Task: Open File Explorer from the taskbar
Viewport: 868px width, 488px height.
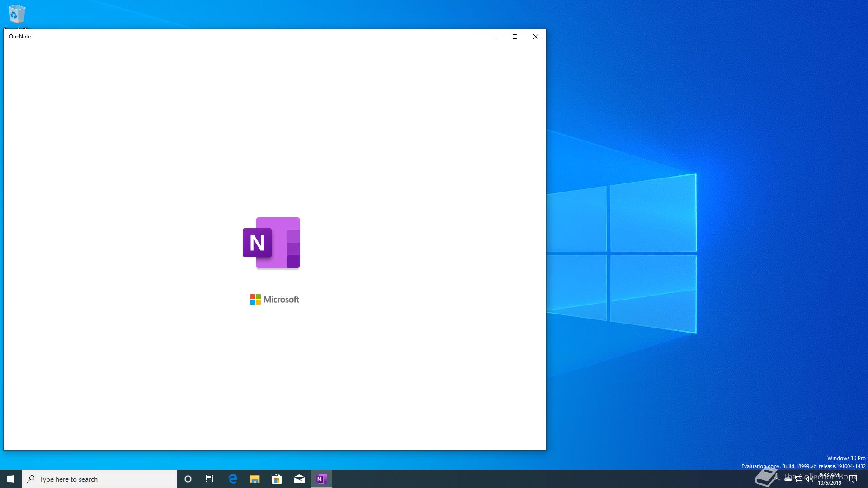Action: tap(255, 479)
